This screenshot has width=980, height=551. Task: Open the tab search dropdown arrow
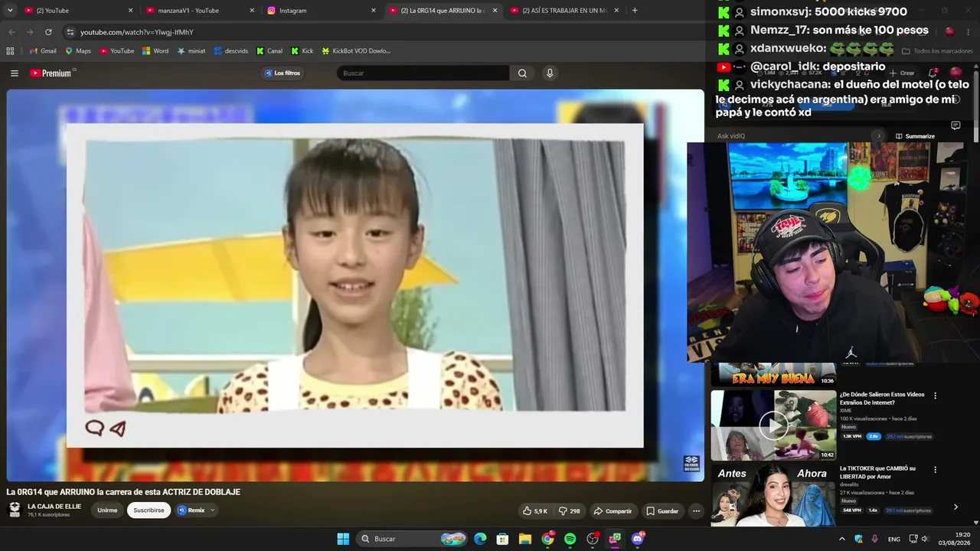tap(10, 11)
